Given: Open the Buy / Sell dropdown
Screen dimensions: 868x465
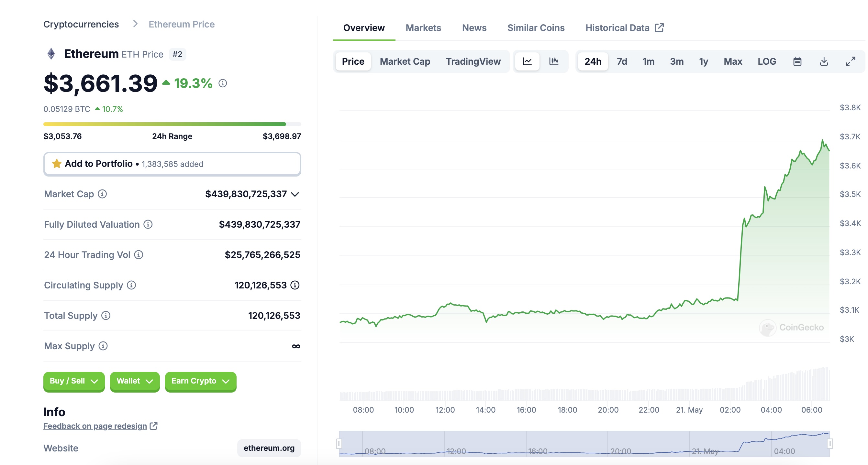Looking at the screenshot, I should point(74,381).
